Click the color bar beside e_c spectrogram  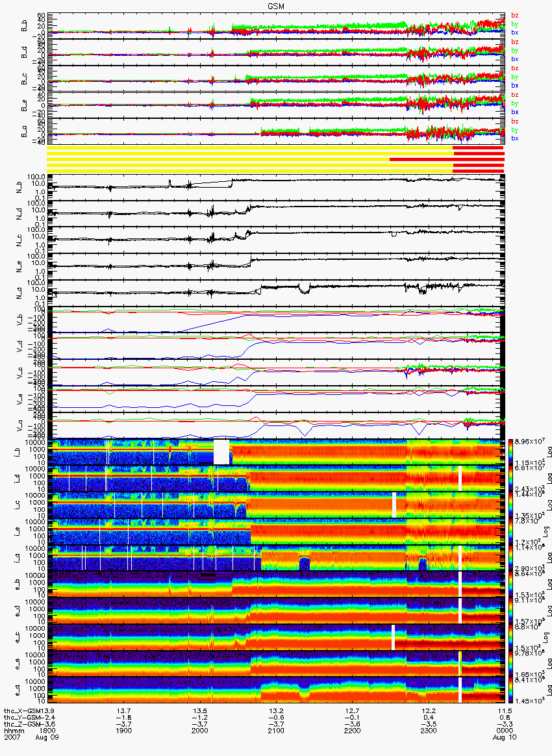510,638
